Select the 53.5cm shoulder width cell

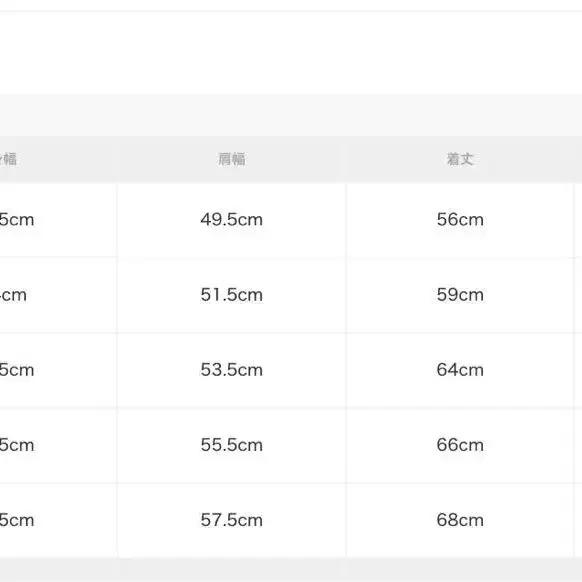click(232, 370)
